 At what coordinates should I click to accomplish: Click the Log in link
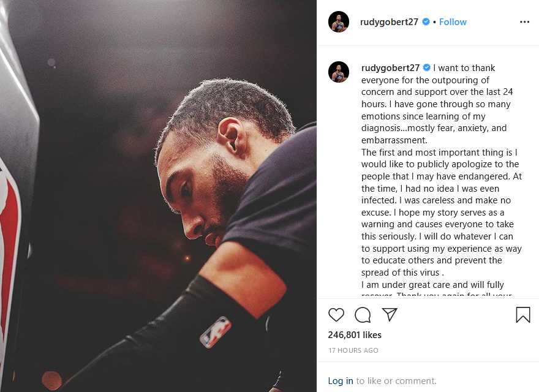[x=341, y=380]
